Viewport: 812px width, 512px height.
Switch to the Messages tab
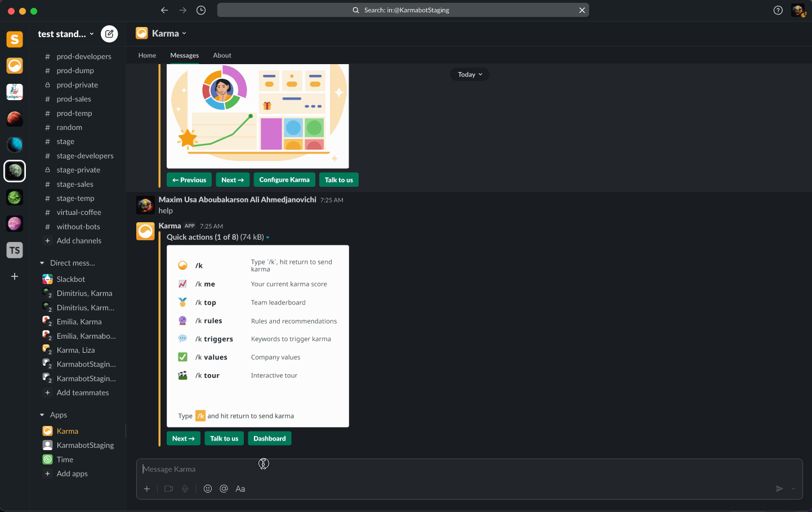pos(185,55)
